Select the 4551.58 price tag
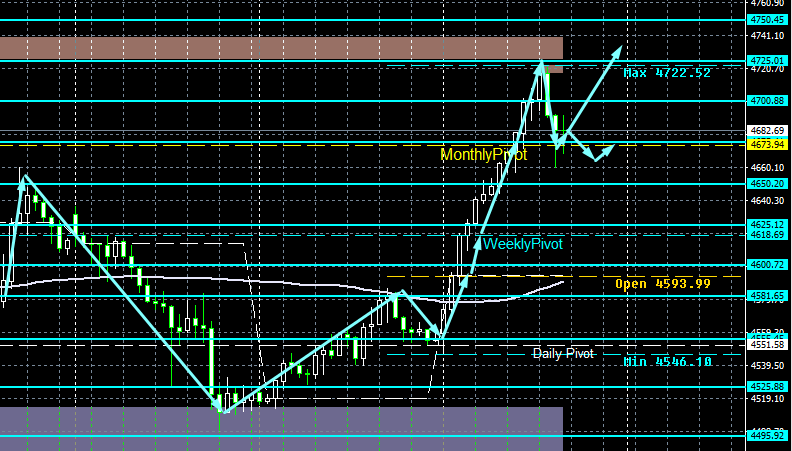 [x=767, y=345]
